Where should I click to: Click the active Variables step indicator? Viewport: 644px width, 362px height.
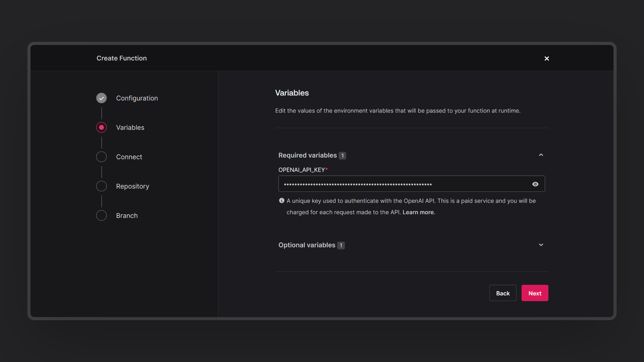tap(102, 127)
